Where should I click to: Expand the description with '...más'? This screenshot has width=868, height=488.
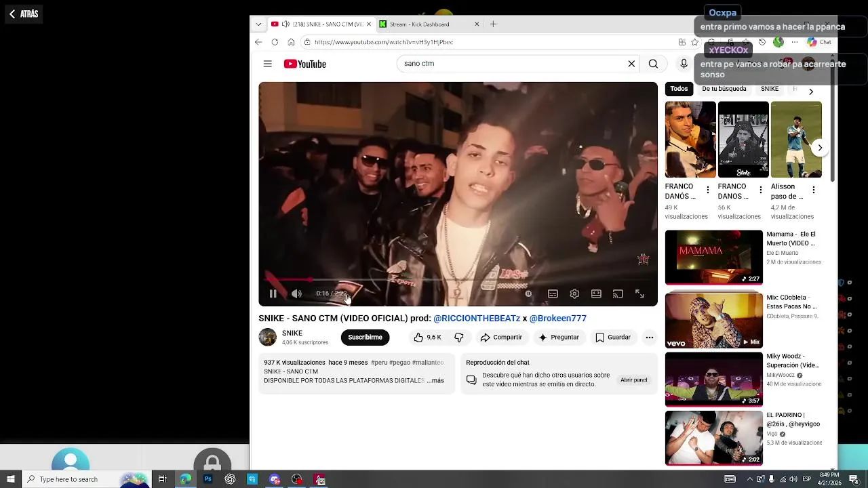436,380
